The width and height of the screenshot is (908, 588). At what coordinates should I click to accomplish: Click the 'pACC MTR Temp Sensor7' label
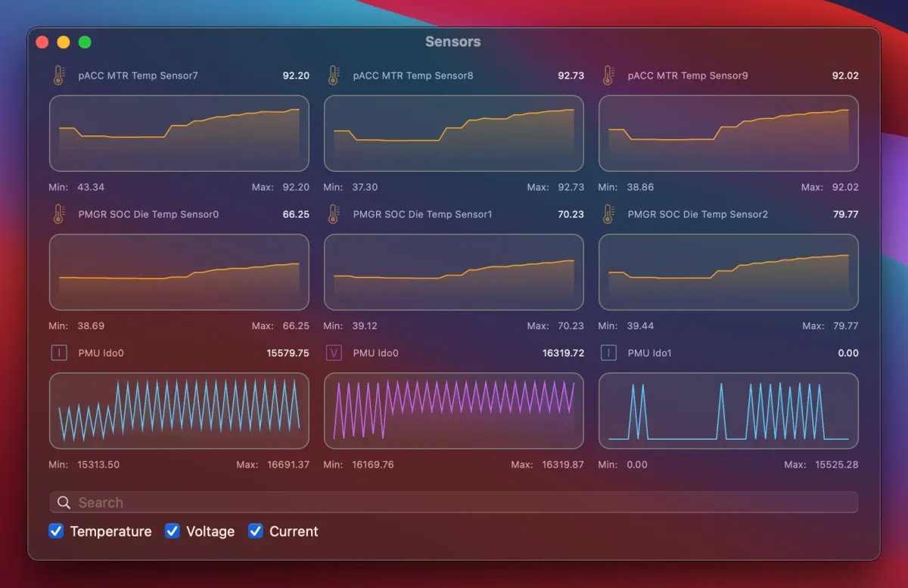138,76
